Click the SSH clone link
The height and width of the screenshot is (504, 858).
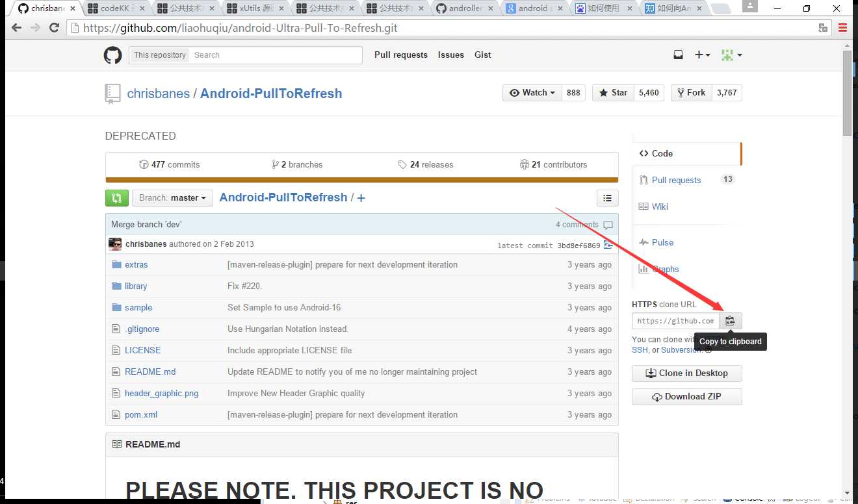coord(640,350)
